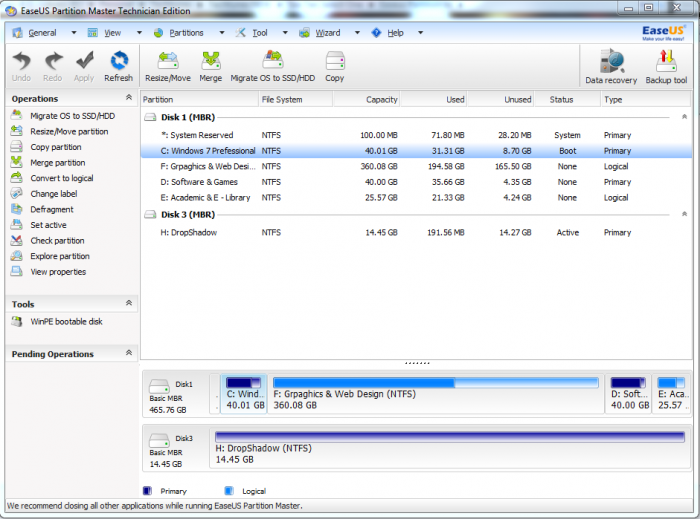Expand the dropdown arrow next to Tool

[x=285, y=33]
